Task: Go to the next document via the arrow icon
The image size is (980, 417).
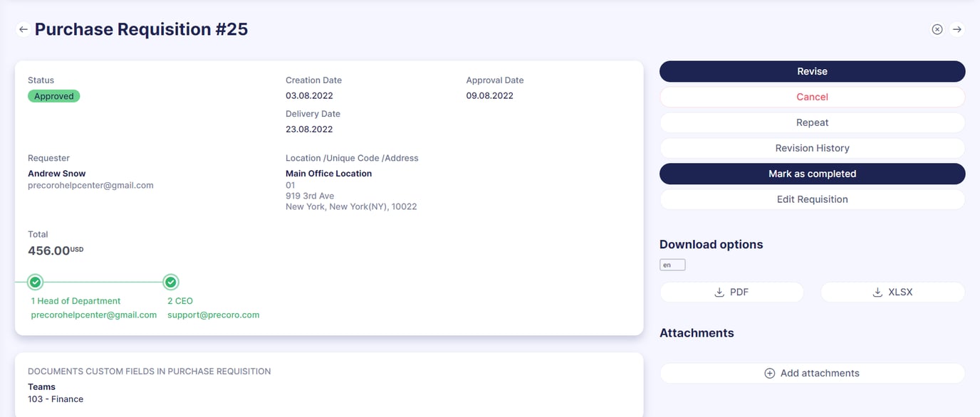Action: [957, 28]
